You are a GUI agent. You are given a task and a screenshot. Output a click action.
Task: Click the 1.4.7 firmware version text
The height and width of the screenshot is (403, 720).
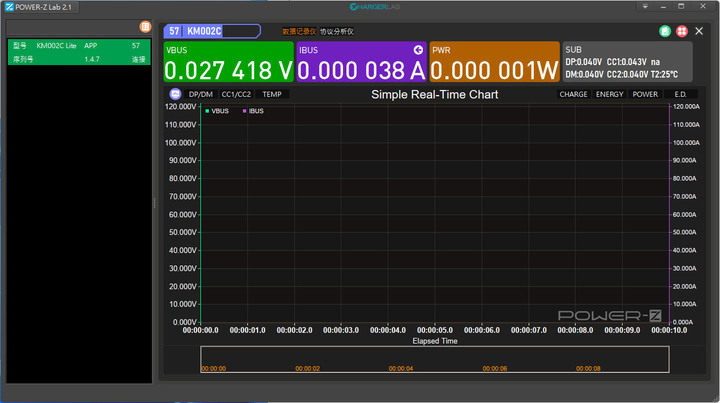(x=92, y=59)
